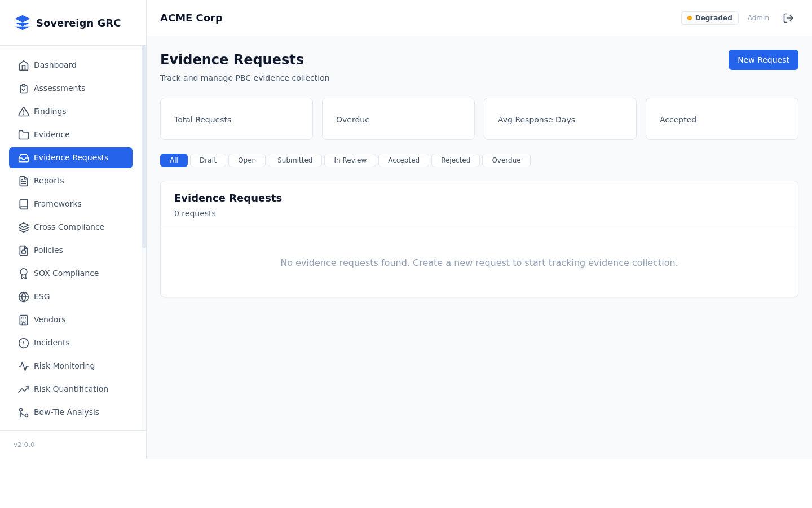812x508 pixels.
Task: Select the Bow-Tie Analysis icon
Action: pos(24,412)
